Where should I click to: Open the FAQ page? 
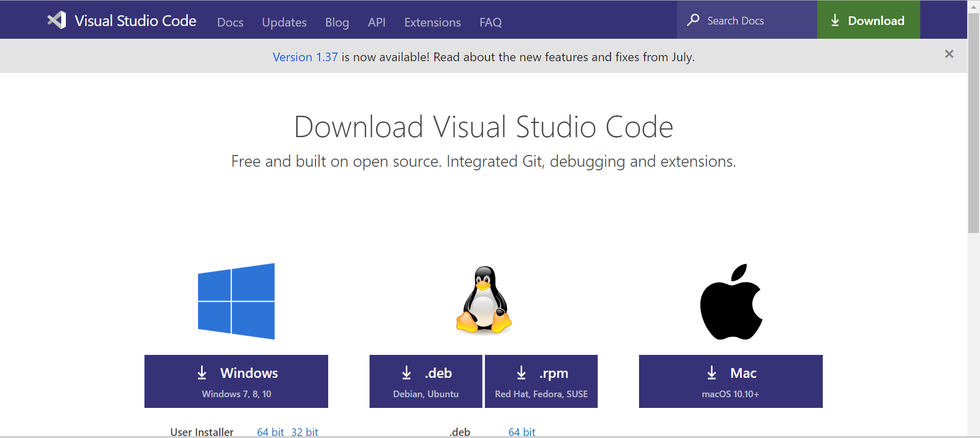click(x=491, y=22)
